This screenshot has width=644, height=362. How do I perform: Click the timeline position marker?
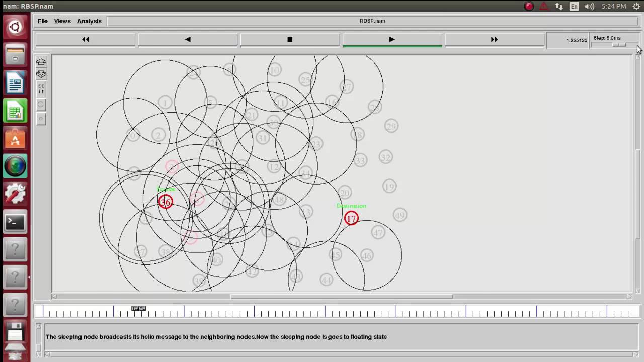pyautogui.click(x=138, y=308)
